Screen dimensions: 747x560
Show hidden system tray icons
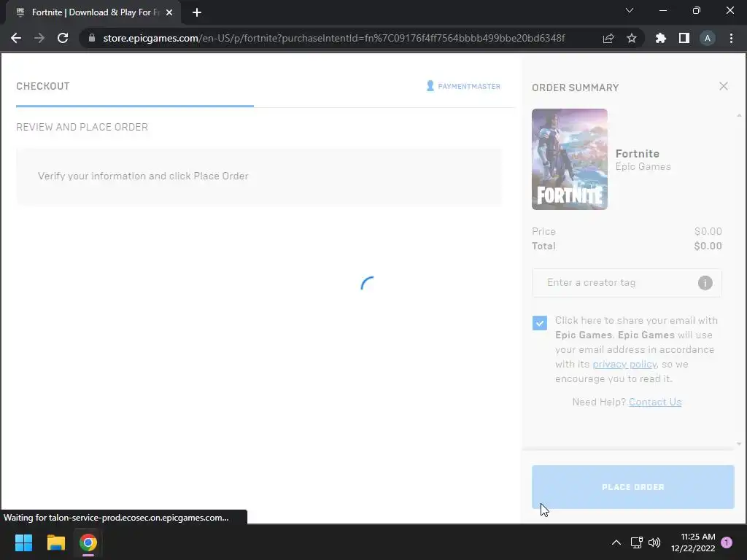616,542
